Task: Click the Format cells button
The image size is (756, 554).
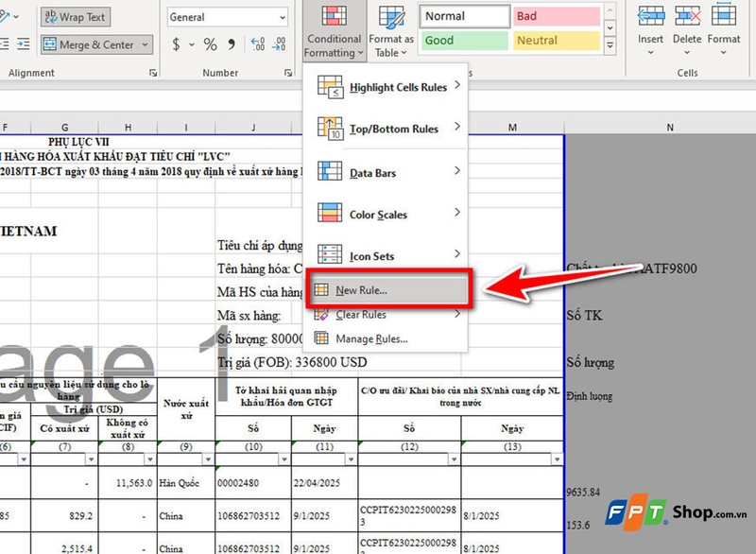Action: click(x=724, y=30)
